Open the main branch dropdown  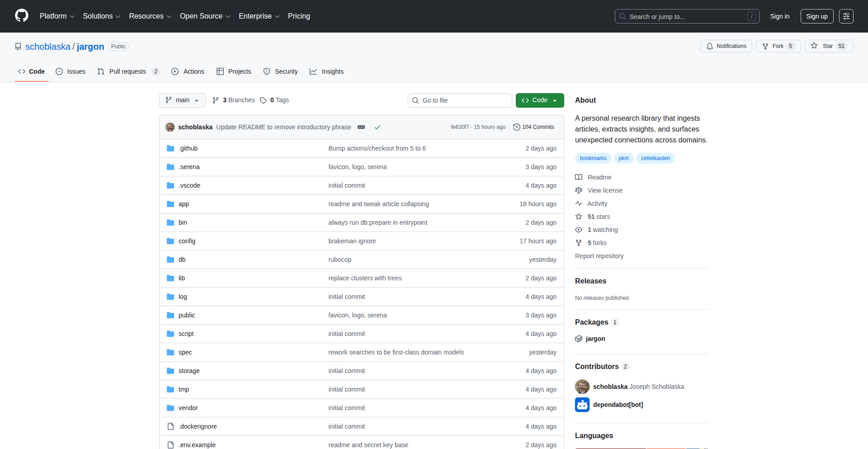click(182, 100)
